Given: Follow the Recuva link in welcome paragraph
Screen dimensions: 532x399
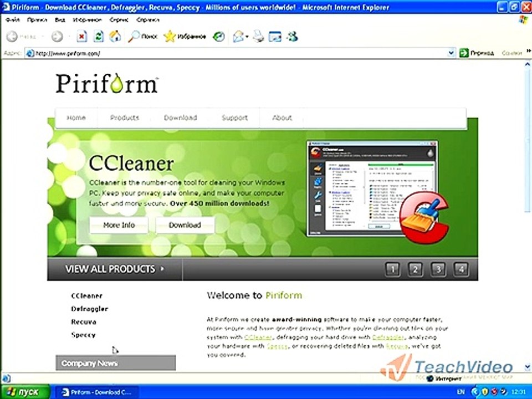Looking at the screenshot, I should pos(397,346).
